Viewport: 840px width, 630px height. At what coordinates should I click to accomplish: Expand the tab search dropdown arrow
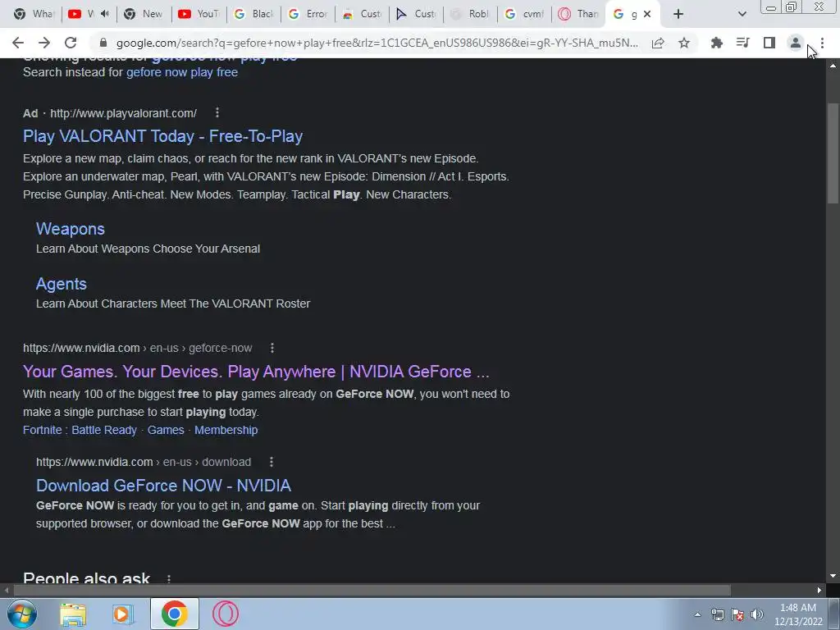click(742, 14)
